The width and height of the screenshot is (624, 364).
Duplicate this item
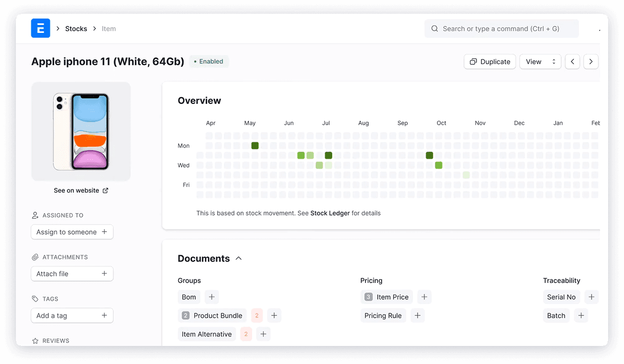tap(489, 62)
